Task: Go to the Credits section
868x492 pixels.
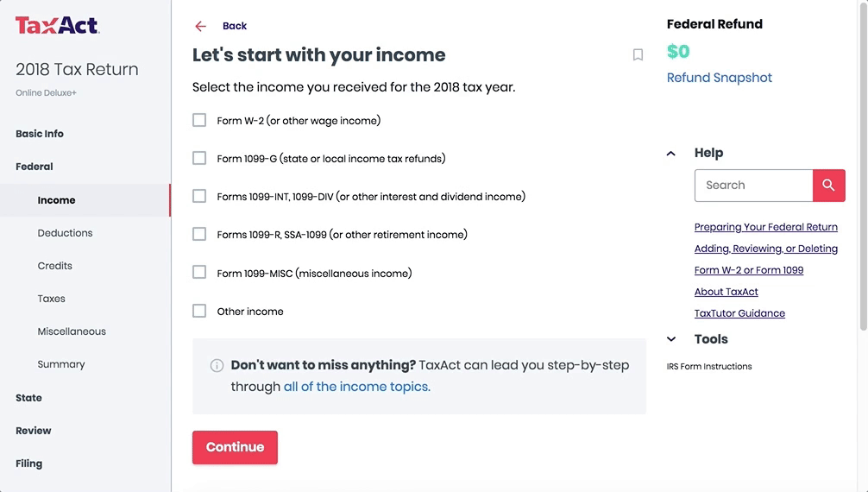Action: (x=54, y=266)
